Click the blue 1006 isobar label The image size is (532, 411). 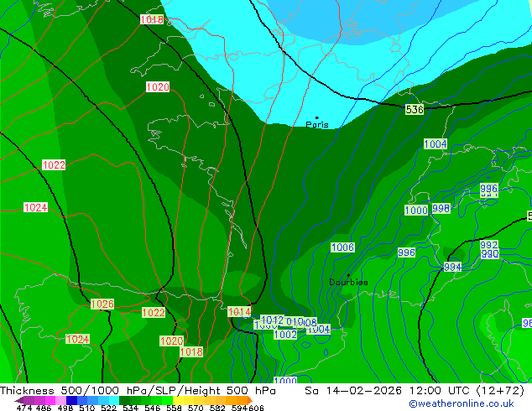pyautogui.click(x=342, y=247)
